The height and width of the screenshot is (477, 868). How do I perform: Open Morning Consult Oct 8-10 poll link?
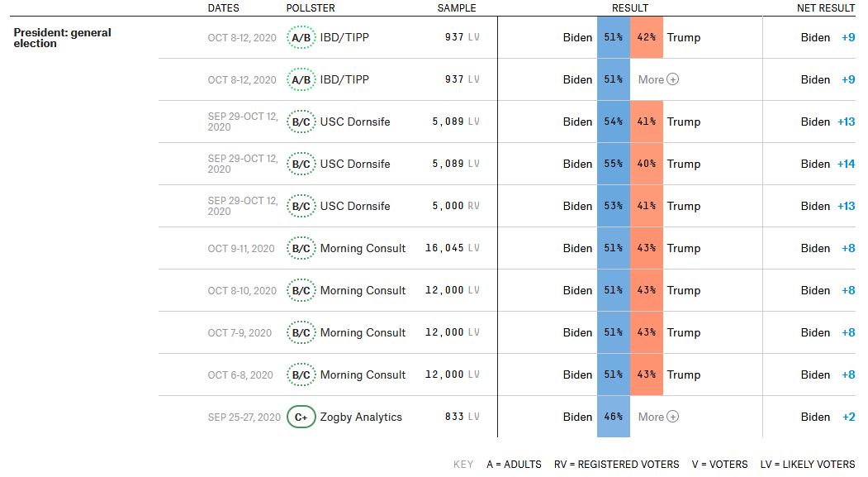point(363,290)
